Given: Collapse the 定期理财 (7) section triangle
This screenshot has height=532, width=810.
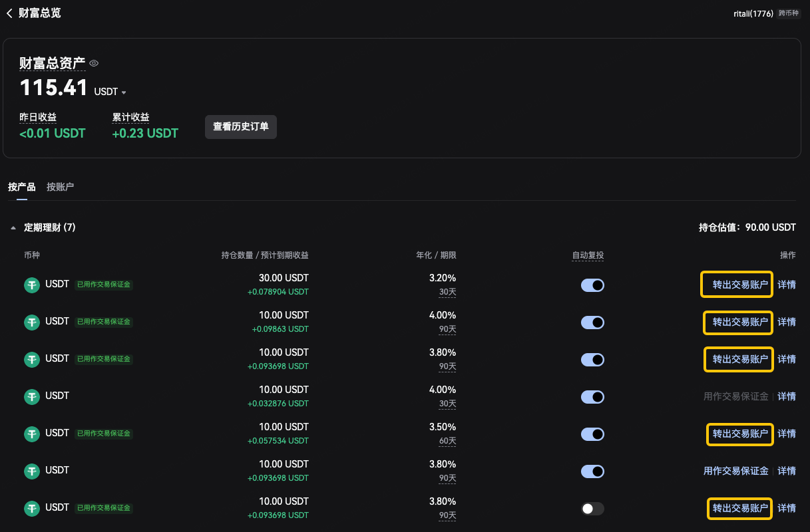Looking at the screenshot, I should coord(13,228).
